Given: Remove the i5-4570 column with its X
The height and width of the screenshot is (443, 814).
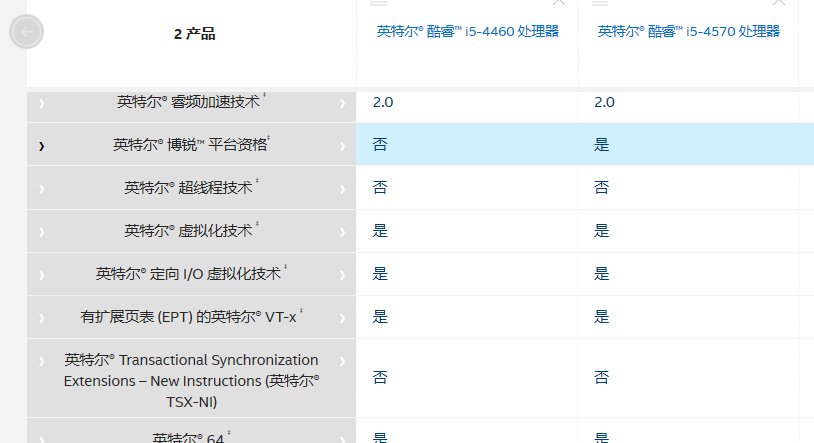Looking at the screenshot, I should click(779, 2).
